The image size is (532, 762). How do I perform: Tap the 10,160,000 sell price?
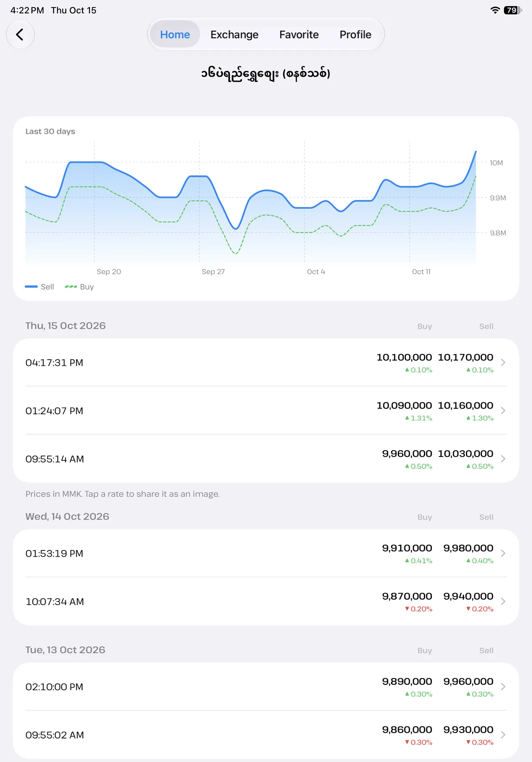tap(465, 406)
